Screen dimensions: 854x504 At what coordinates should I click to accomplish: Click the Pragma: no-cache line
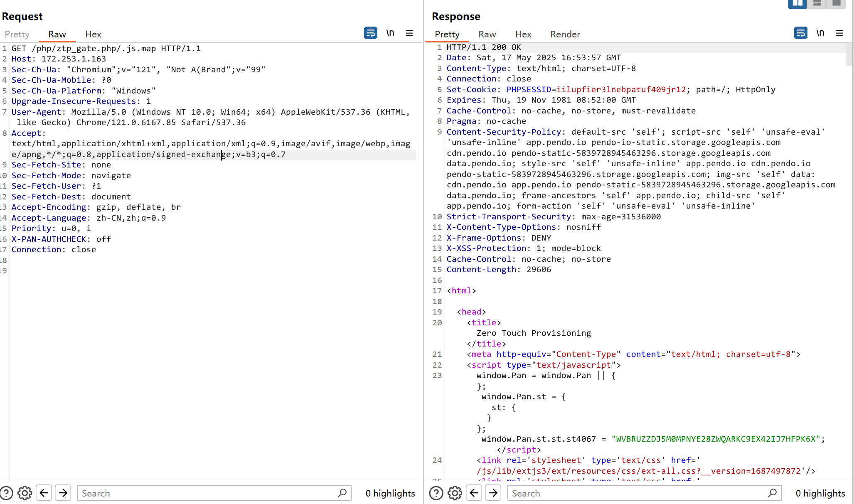click(486, 121)
